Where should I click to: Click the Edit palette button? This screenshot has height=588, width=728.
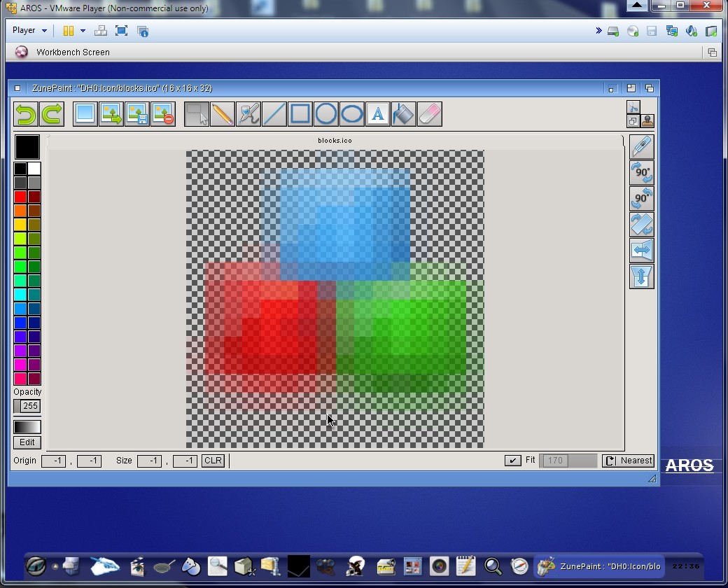pyautogui.click(x=27, y=442)
